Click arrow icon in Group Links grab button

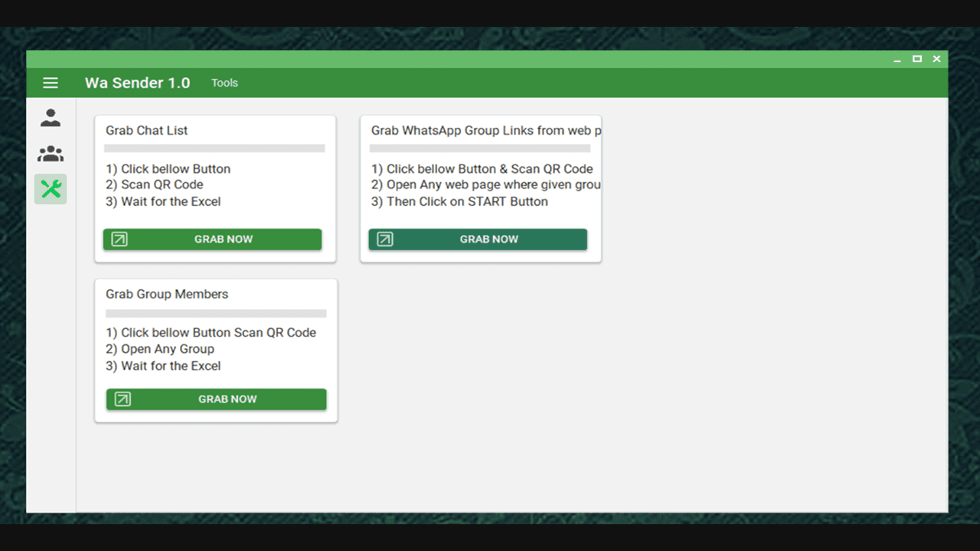click(385, 240)
